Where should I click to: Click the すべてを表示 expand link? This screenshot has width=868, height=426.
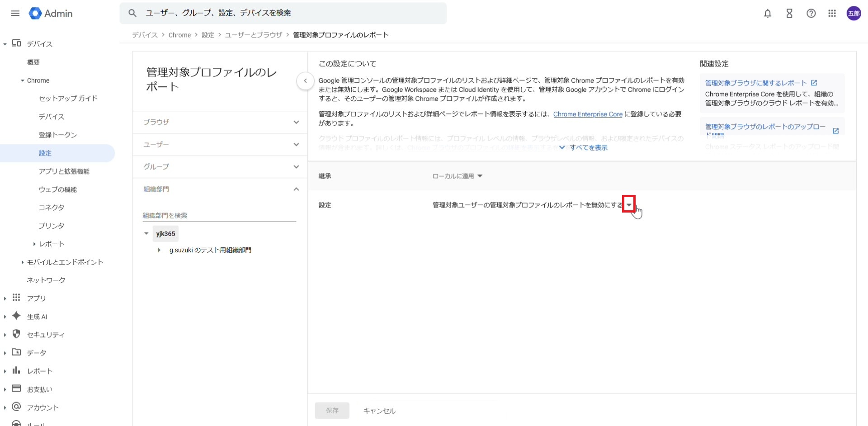tap(588, 148)
